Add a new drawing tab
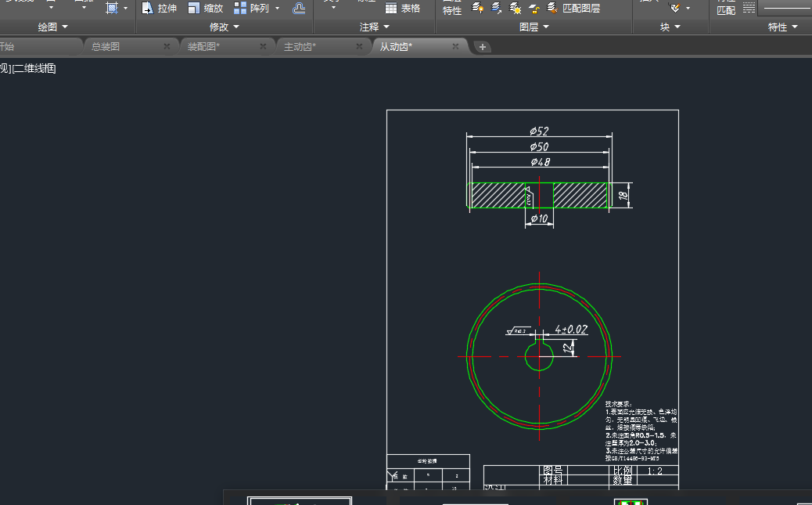 pyautogui.click(x=483, y=47)
